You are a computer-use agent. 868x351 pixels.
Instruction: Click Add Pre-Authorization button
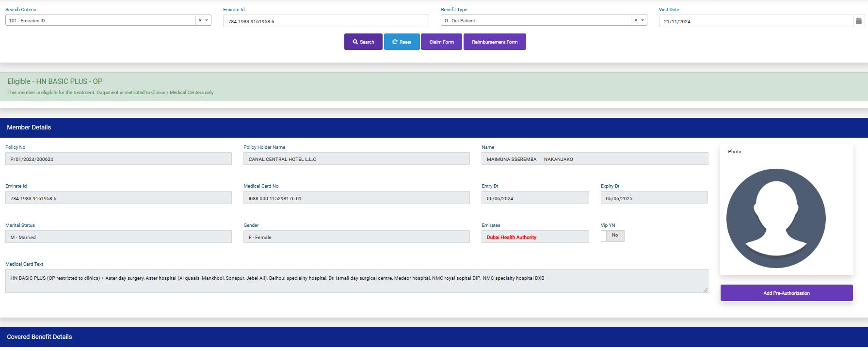pyautogui.click(x=786, y=293)
